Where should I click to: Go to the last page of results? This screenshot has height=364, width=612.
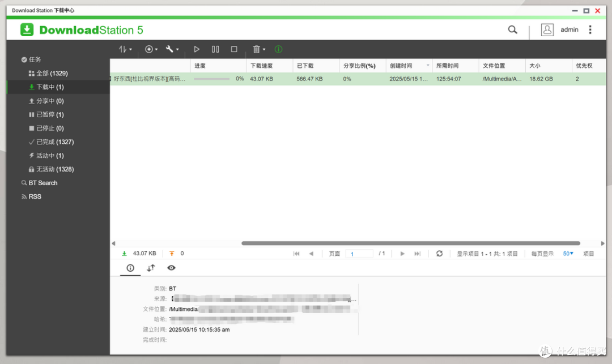417,254
